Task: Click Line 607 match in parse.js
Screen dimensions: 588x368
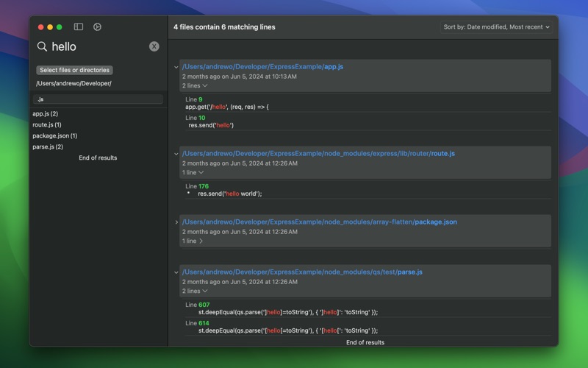Action: coord(288,312)
